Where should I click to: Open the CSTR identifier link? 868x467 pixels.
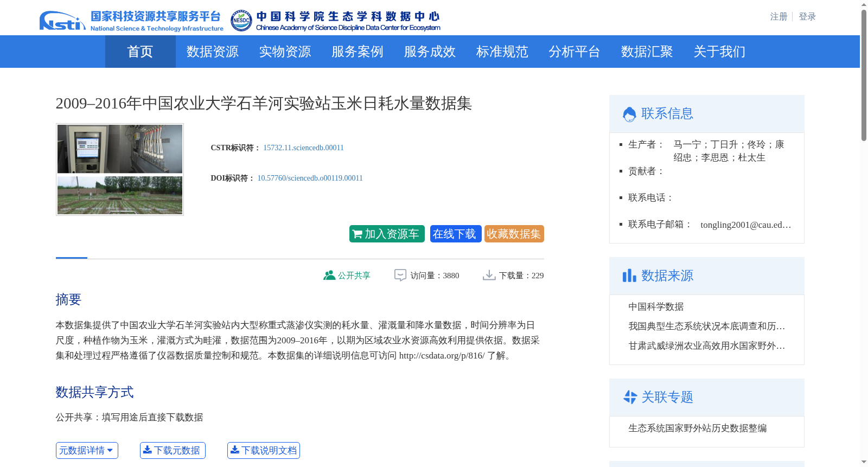303,148
